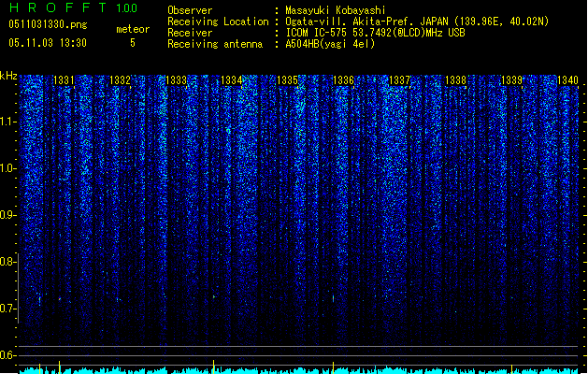Click the Receiving Location label

point(218,22)
